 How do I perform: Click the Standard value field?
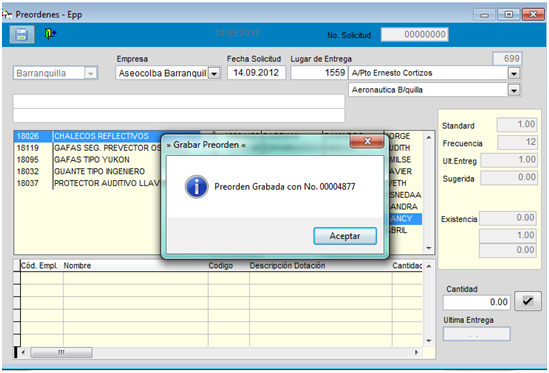click(x=517, y=125)
